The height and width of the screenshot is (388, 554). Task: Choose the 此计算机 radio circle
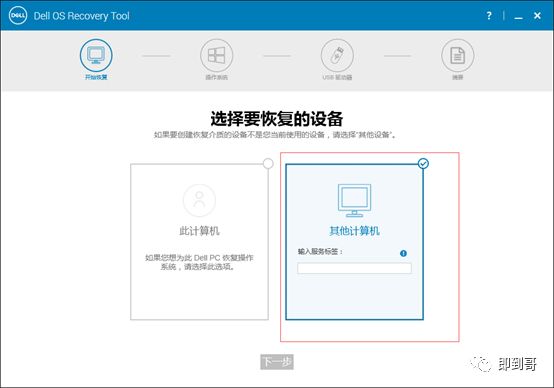268,163
